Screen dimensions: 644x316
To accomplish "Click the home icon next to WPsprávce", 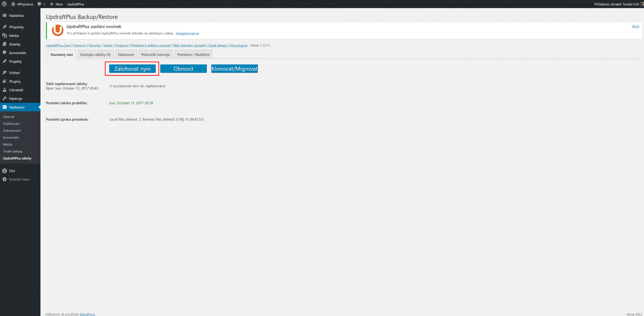I will click(13, 4).
